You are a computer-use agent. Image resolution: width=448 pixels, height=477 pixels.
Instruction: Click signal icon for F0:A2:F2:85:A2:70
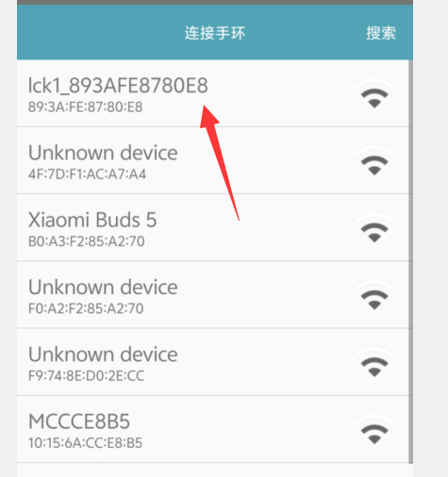(x=374, y=296)
